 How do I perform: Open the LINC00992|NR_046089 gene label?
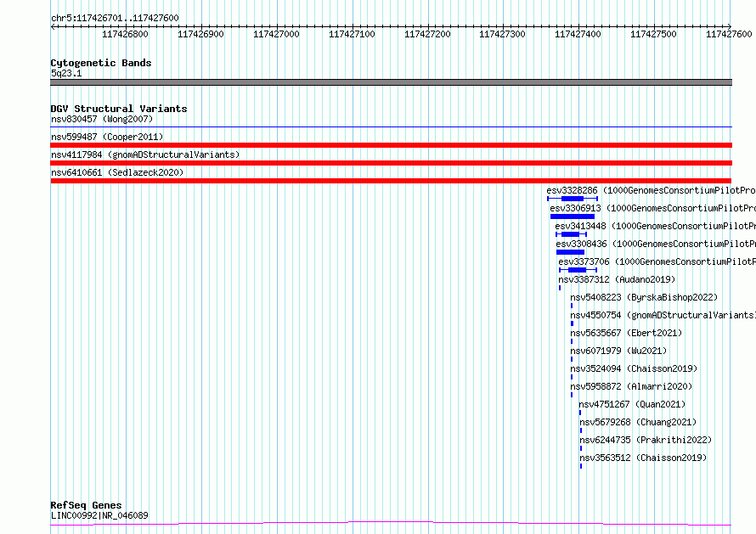pos(99,515)
